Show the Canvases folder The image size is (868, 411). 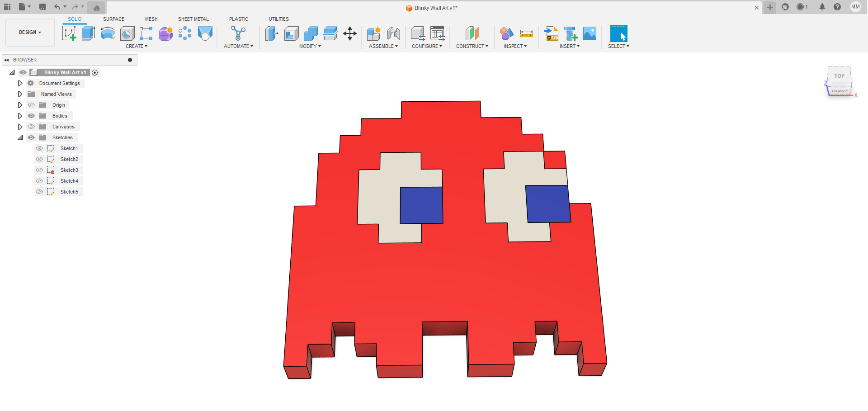click(x=31, y=127)
